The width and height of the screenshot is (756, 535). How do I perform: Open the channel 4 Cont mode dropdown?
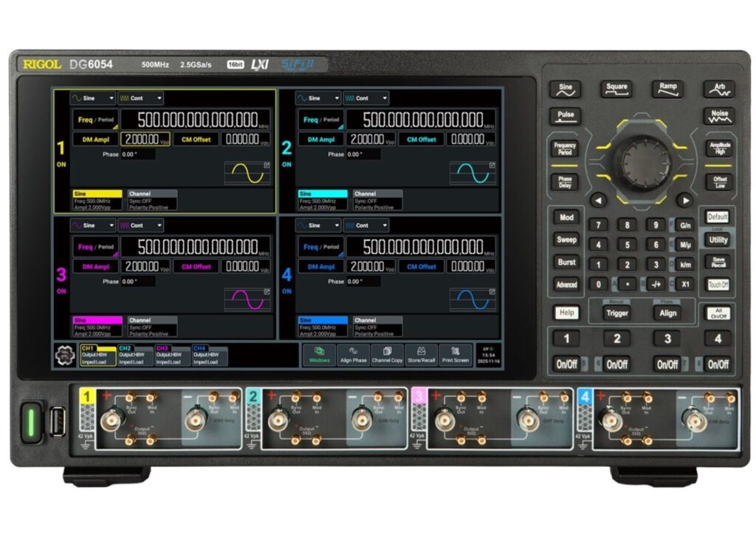coord(366,225)
